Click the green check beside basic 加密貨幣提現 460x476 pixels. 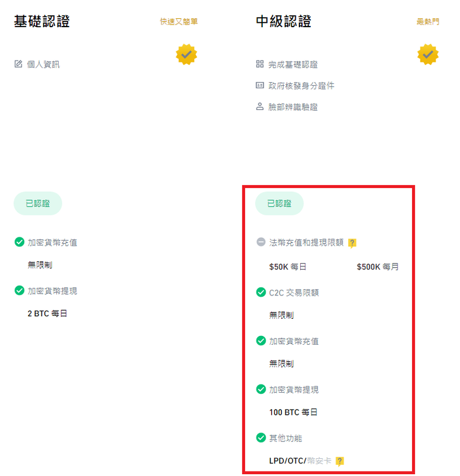click(x=20, y=291)
